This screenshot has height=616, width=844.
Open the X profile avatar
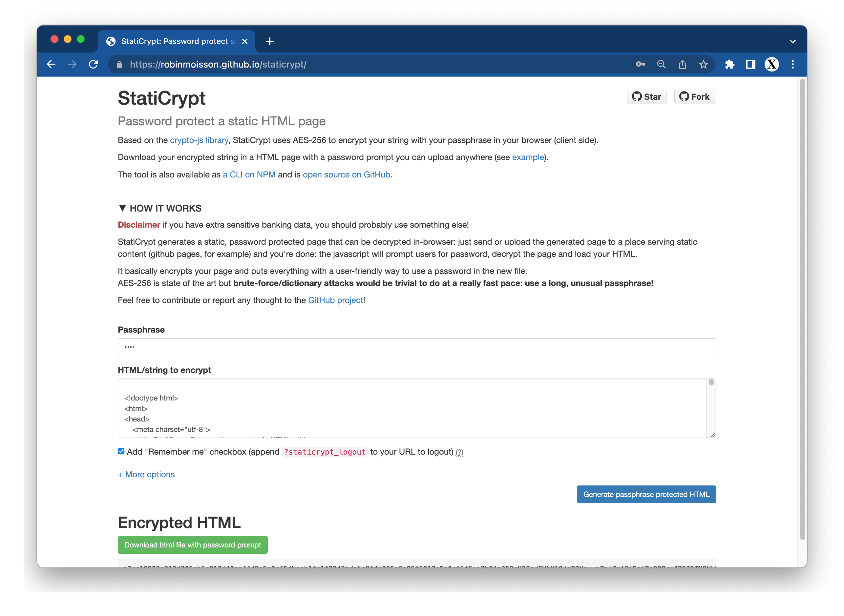click(771, 64)
